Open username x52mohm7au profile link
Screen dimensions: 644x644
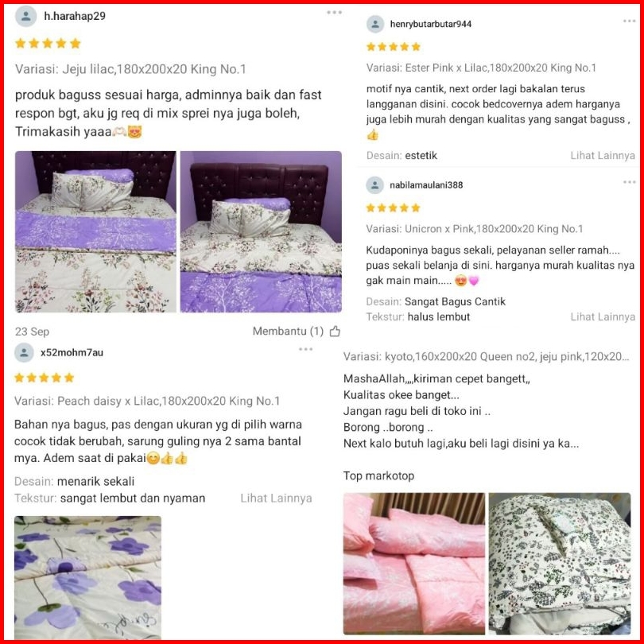(x=72, y=352)
